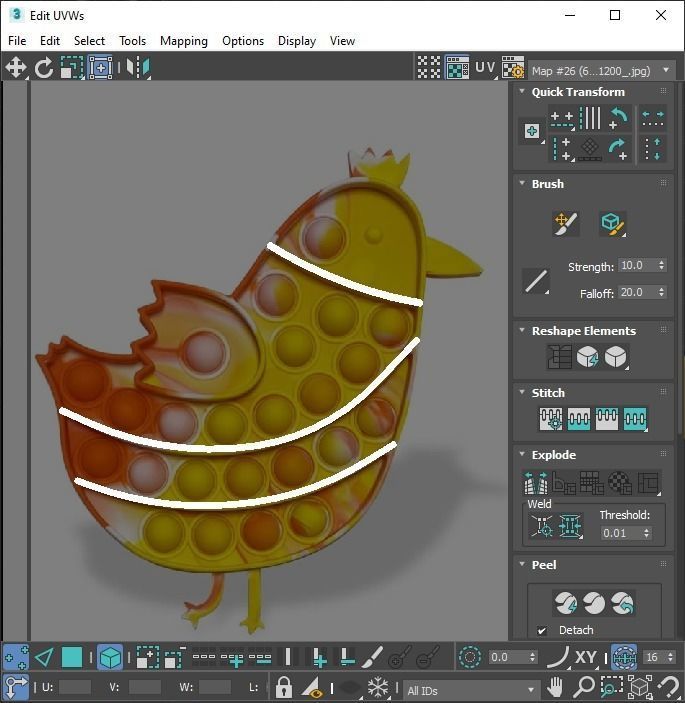Click the Break icon in Explode

536,482
